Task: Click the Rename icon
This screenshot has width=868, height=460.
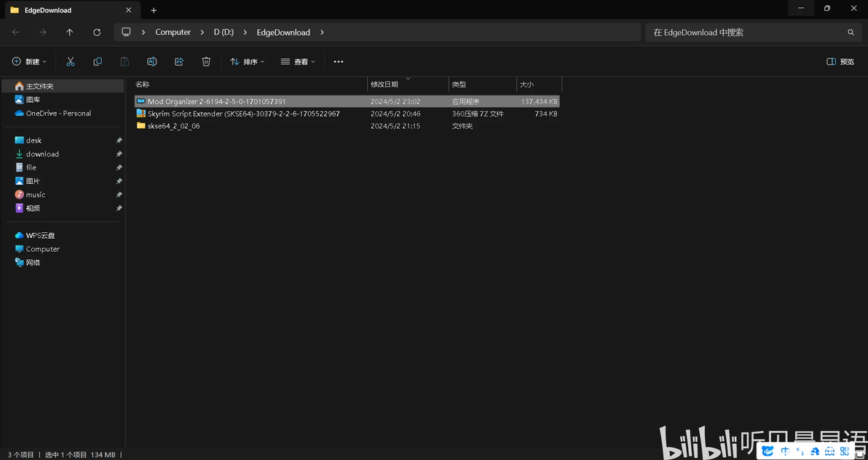Action: pyautogui.click(x=151, y=61)
